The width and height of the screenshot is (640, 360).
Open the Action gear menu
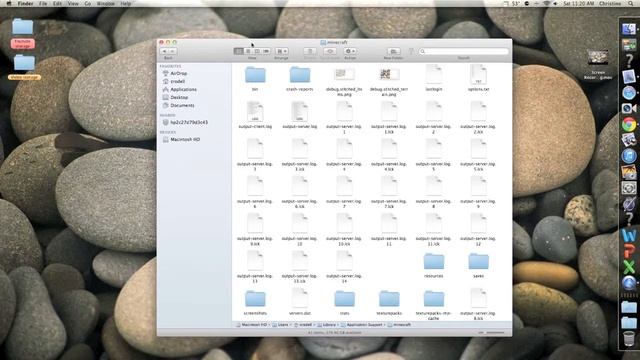[x=350, y=51]
